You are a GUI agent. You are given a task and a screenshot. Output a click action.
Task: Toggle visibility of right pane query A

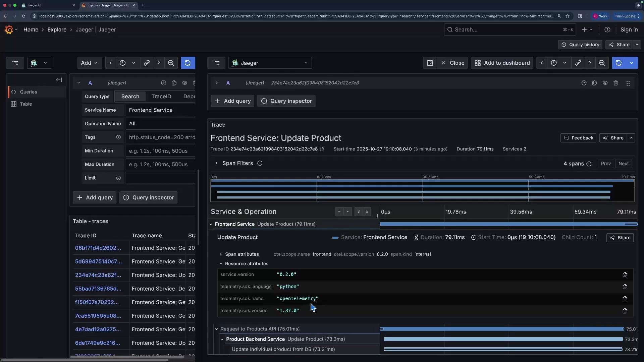(x=605, y=83)
